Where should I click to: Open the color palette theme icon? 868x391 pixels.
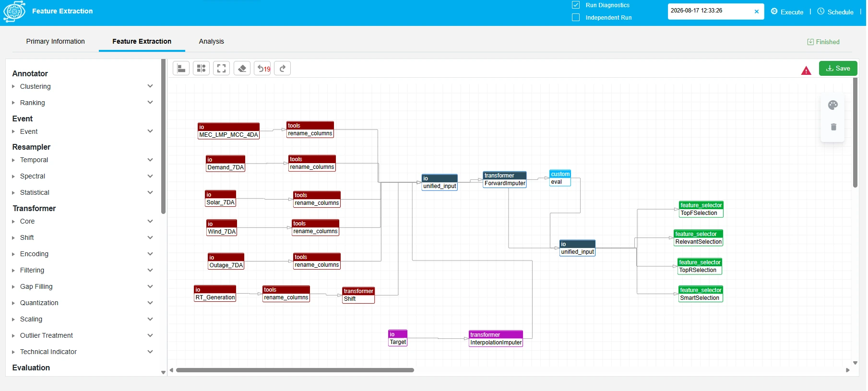coord(833,105)
